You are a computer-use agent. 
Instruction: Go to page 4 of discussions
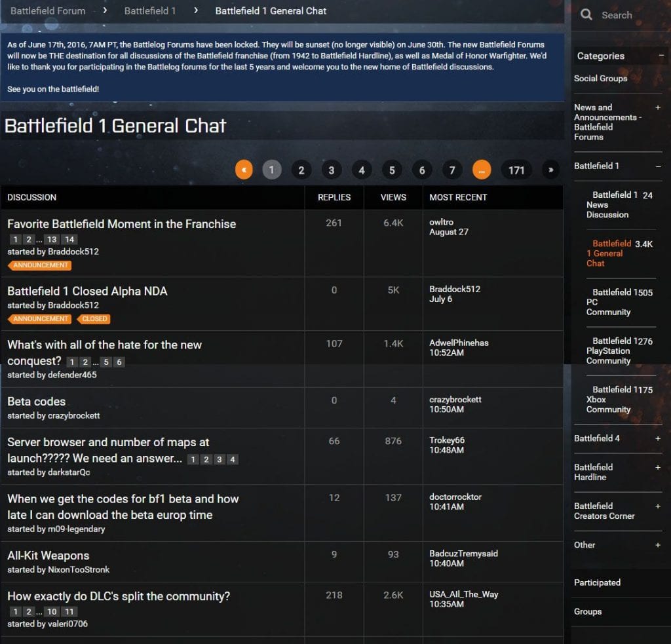[362, 170]
